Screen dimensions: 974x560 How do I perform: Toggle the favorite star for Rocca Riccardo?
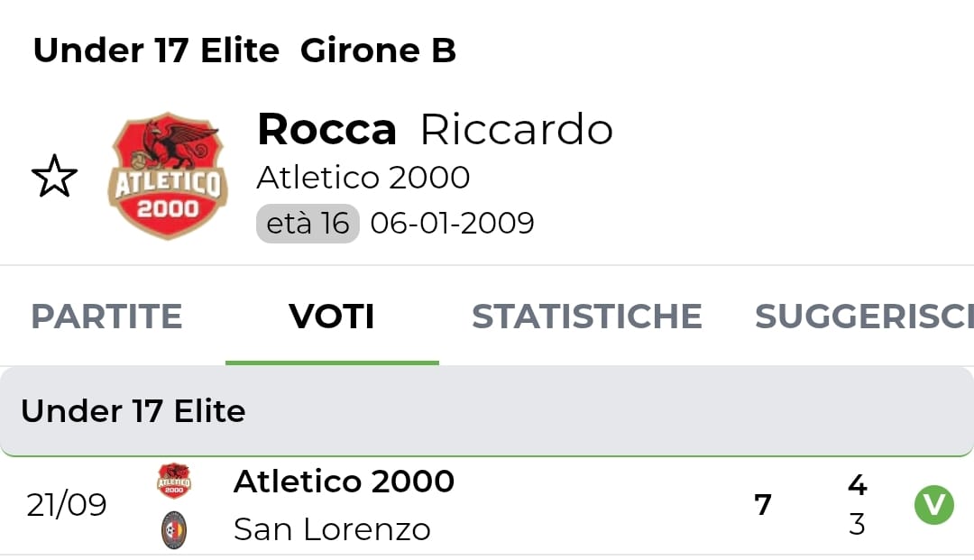55,177
